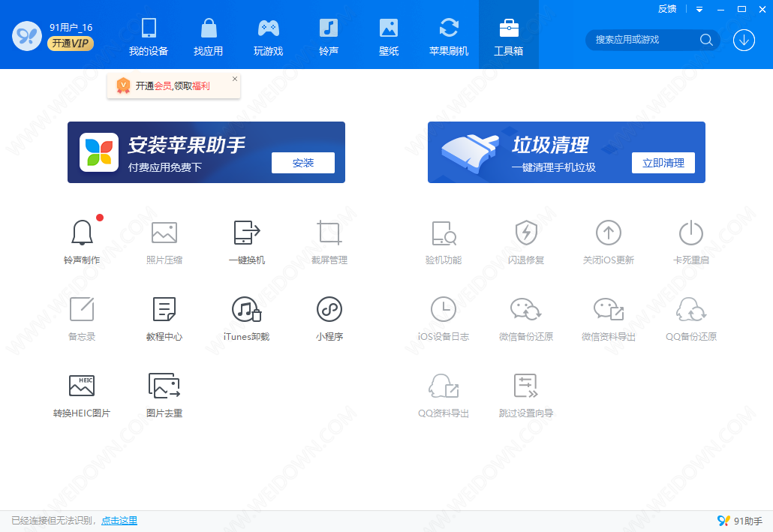Open the 验机功能 device check tool
This screenshot has width=773, height=532.
(x=444, y=242)
